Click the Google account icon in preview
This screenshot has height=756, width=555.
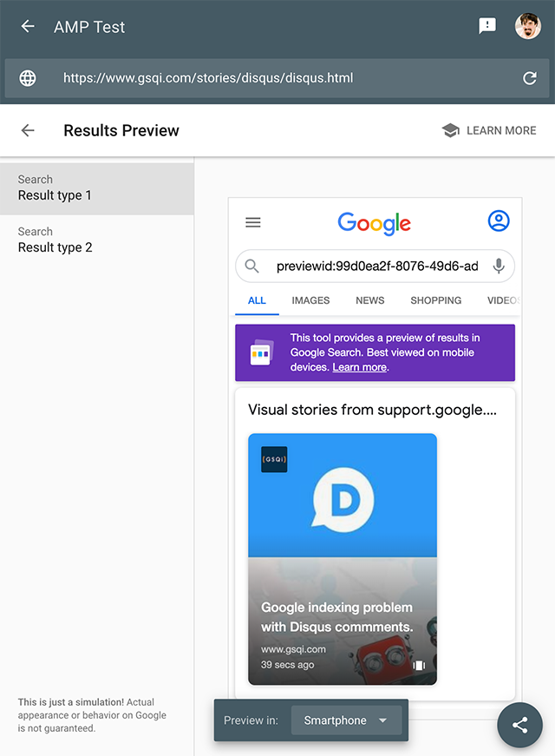click(499, 221)
